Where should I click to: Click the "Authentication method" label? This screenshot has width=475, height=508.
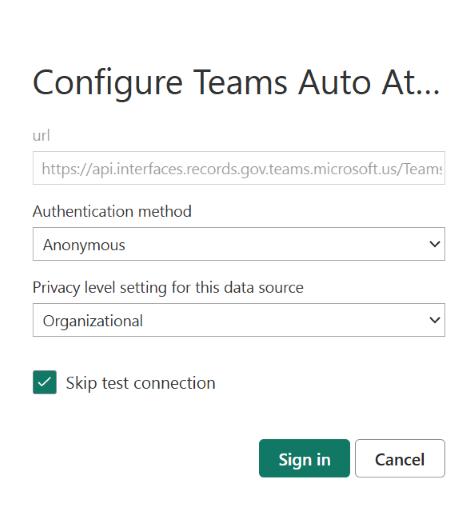112,211
